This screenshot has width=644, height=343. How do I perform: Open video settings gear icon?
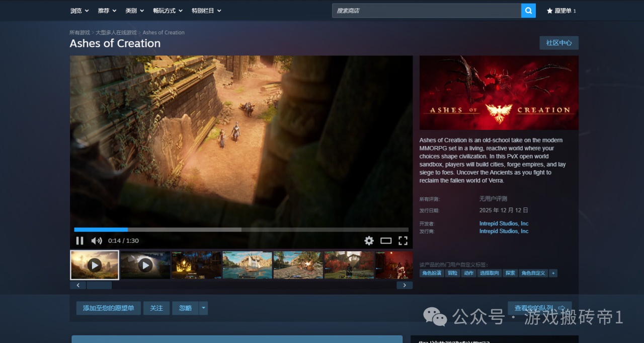pyautogui.click(x=369, y=241)
